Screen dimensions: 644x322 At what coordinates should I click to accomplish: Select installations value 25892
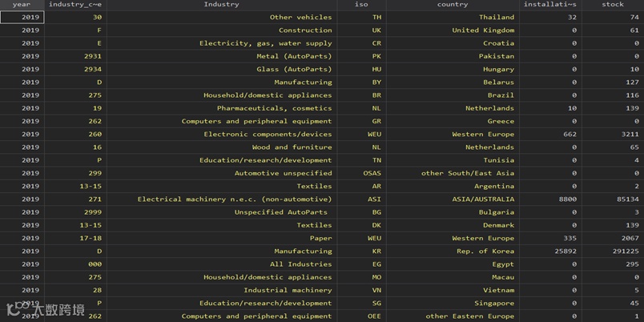(550, 252)
